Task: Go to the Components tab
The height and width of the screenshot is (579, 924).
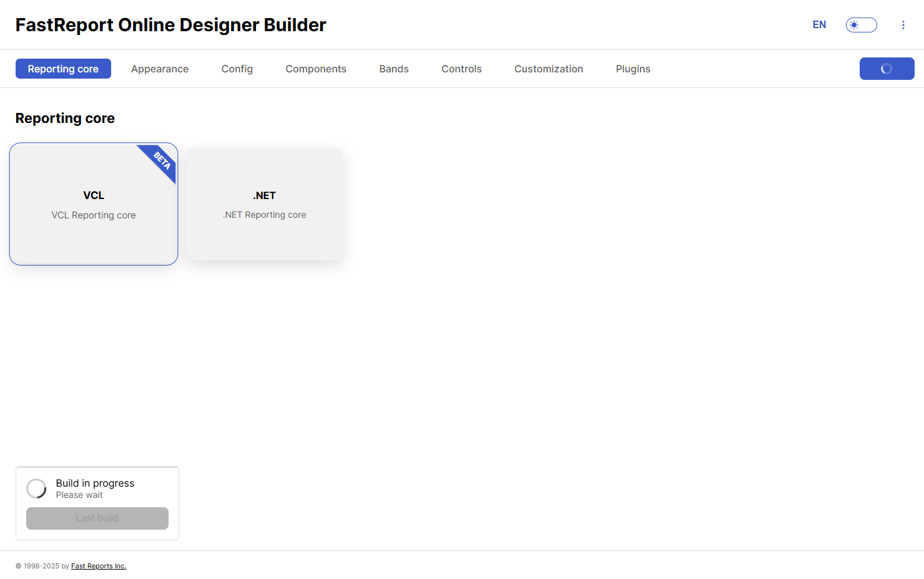Action: coord(316,69)
